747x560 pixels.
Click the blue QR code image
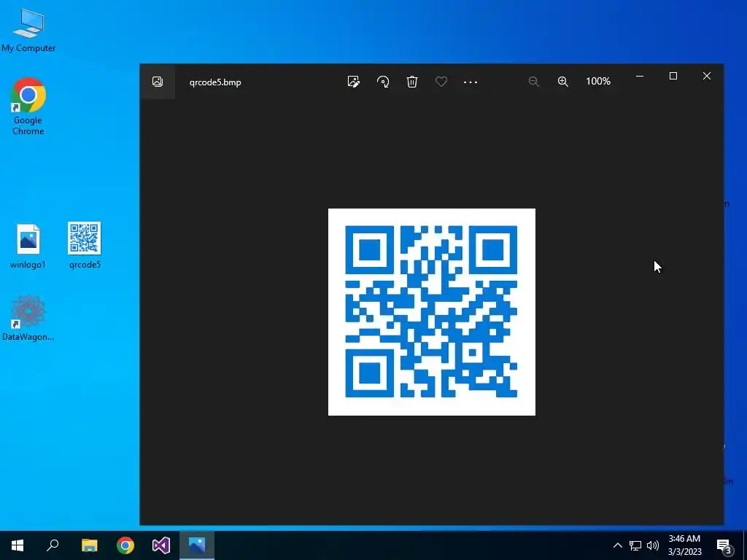coord(432,312)
